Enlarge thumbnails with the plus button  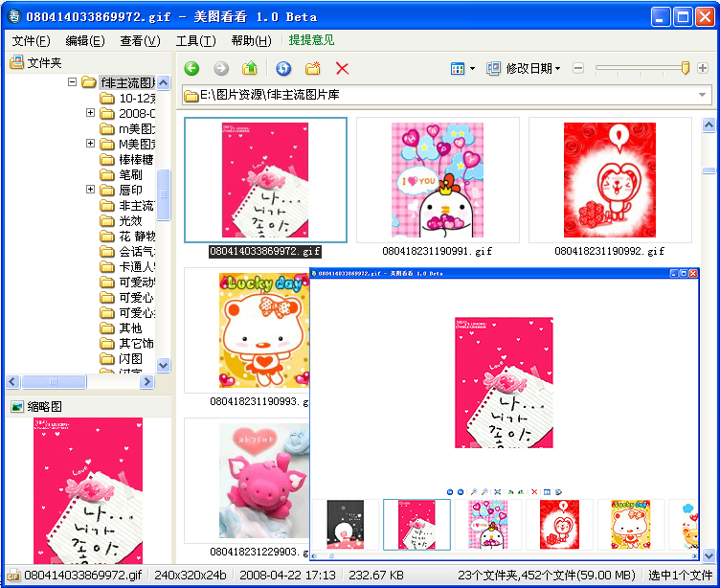(x=703, y=68)
